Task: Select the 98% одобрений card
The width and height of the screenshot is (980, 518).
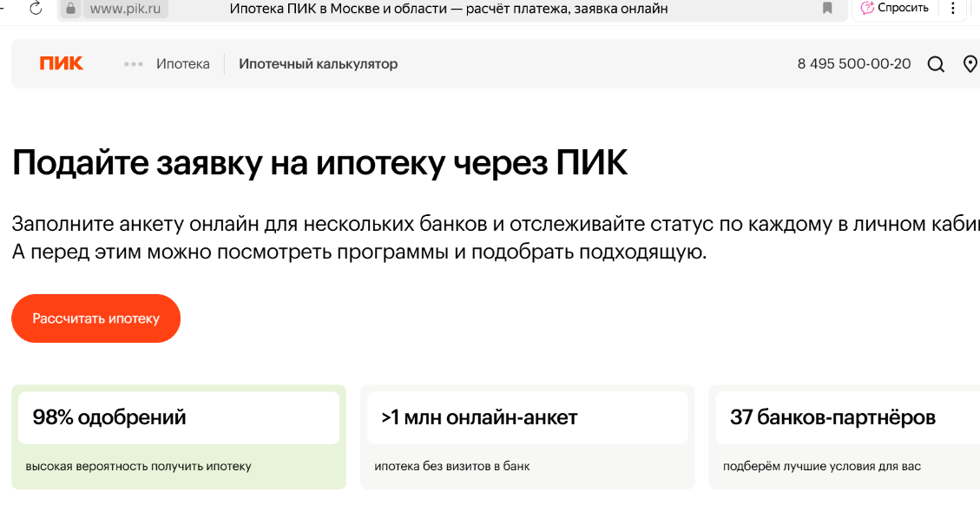Action: pos(179,436)
